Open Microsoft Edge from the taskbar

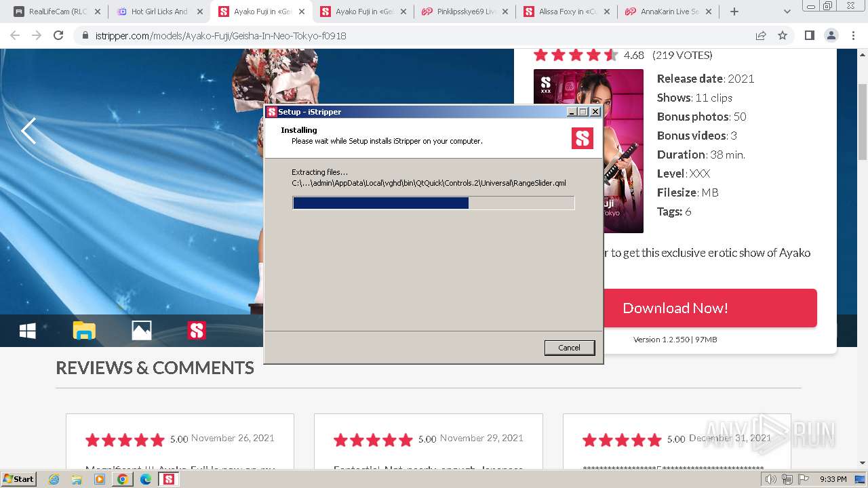point(146,479)
